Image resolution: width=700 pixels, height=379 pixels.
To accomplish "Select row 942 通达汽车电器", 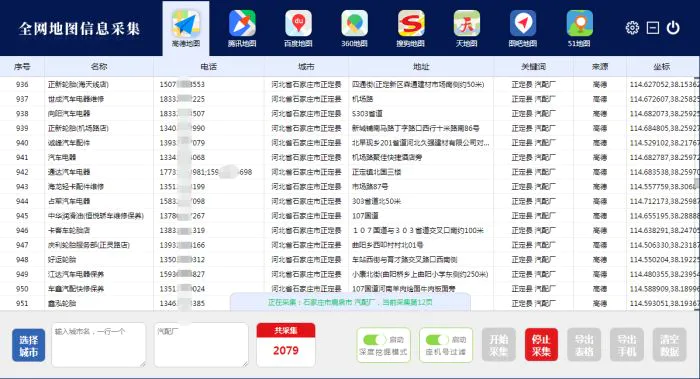I will [350, 172].
